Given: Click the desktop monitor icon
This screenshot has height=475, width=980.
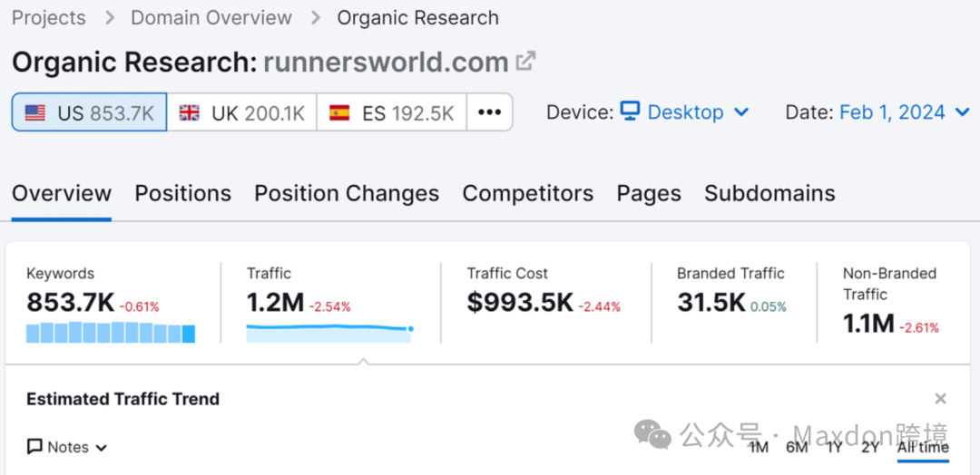Looking at the screenshot, I should (630, 111).
